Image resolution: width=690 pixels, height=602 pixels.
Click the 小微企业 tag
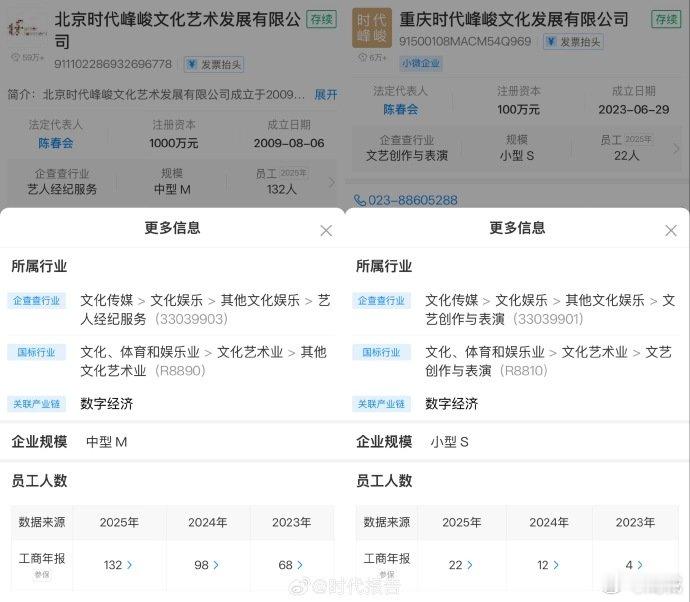[421, 63]
